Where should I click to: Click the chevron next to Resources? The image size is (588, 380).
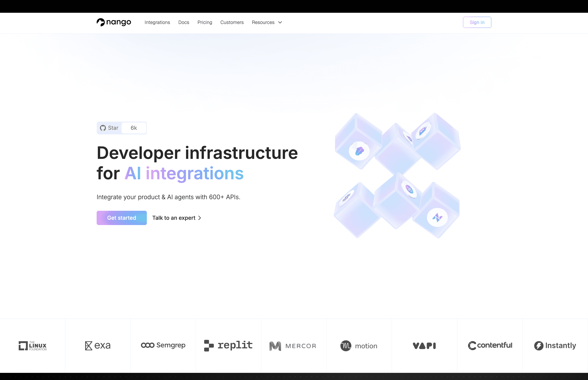pyautogui.click(x=280, y=22)
